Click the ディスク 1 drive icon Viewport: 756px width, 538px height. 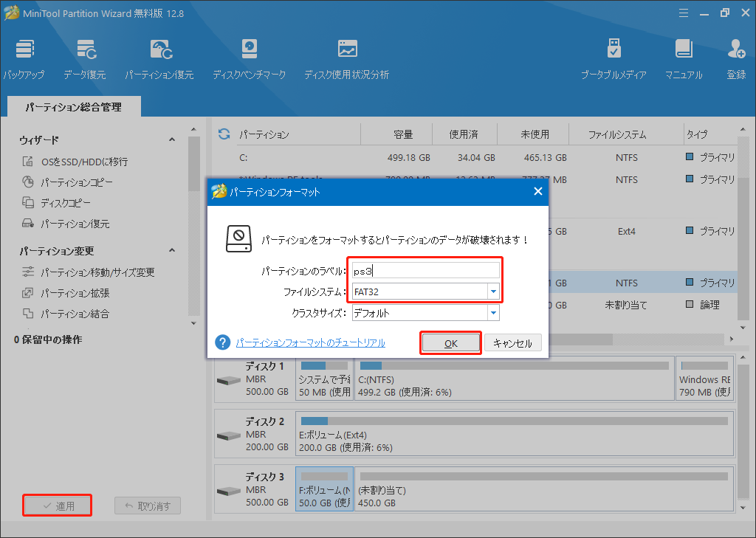(229, 380)
